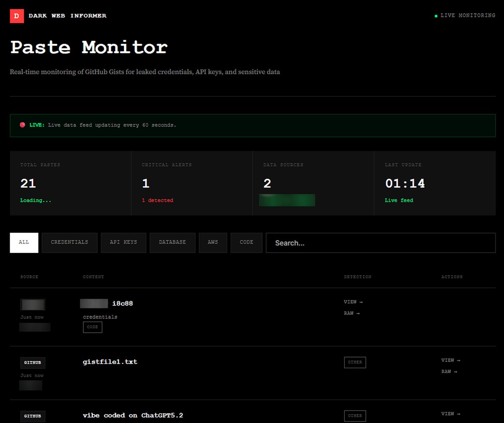Click the '1 detected' critical alerts text
The height and width of the screenshot is (423, 504).
157,200
